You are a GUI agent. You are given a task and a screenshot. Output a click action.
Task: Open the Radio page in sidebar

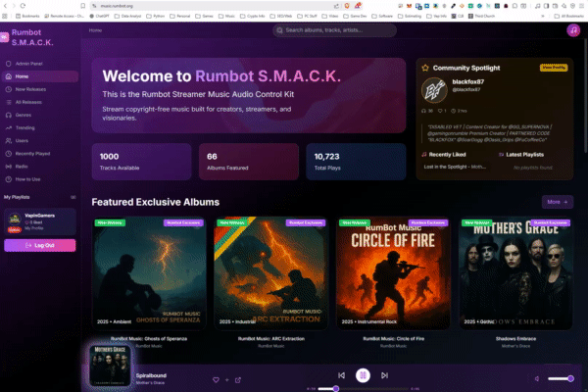point(22,166)
